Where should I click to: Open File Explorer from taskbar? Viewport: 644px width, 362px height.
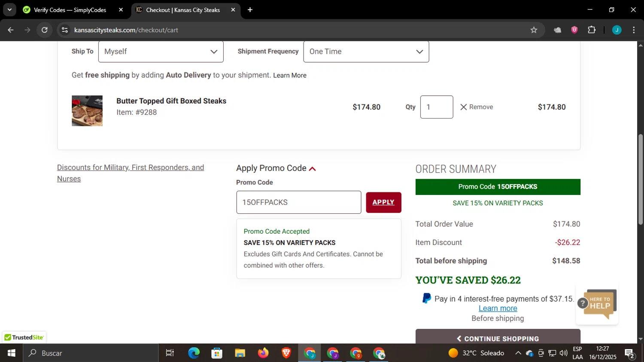tap(240, 353)
